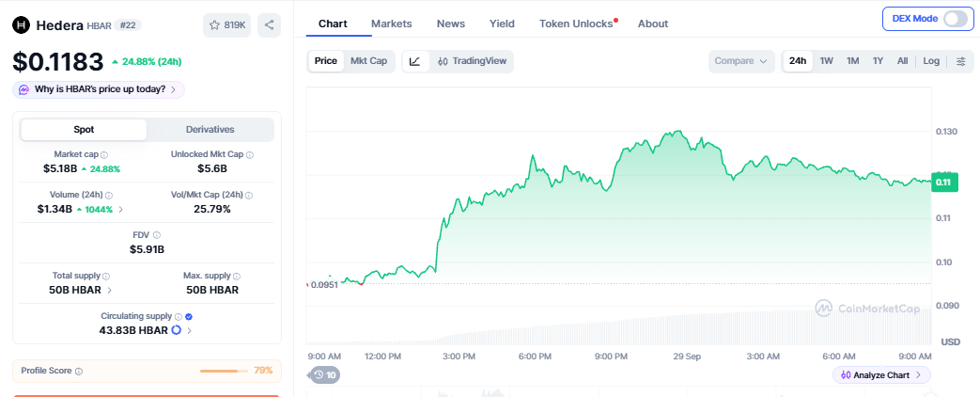Select the 24h time range
The height and width of the screenshot is (397, 980).
(x=798, y=61)
